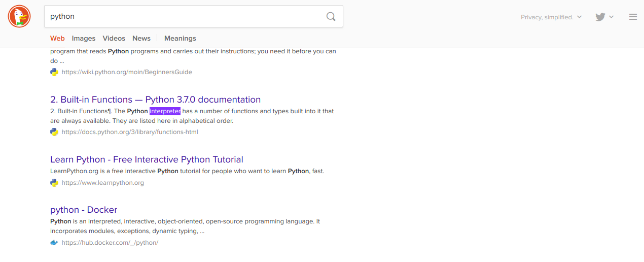Click the LearnPython.org snippet text
The width and height of the screenshot is (644, 262).
pos(187,171)
